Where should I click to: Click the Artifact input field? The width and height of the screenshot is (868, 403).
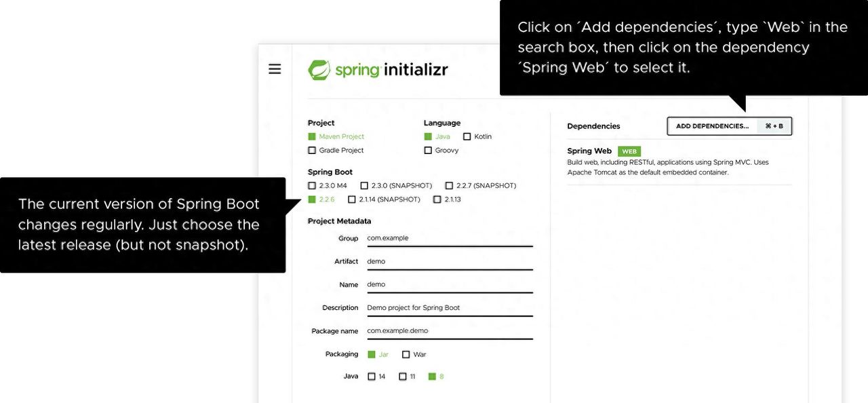(449, 262)
